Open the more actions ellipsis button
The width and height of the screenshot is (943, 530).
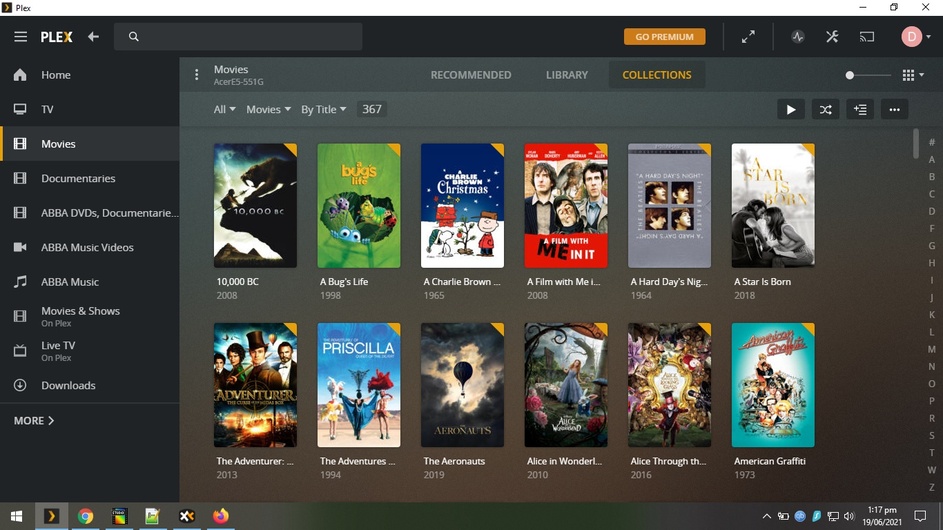(894, 109)
